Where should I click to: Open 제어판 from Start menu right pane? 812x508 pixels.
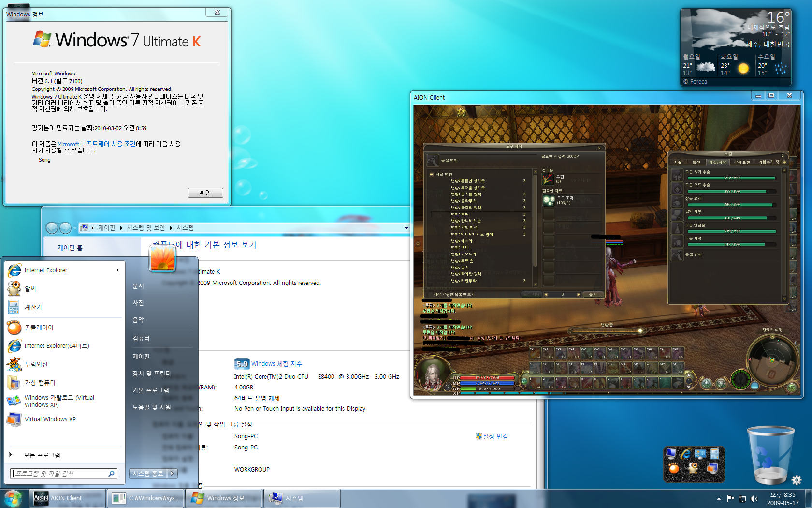[x=141, y=357]
